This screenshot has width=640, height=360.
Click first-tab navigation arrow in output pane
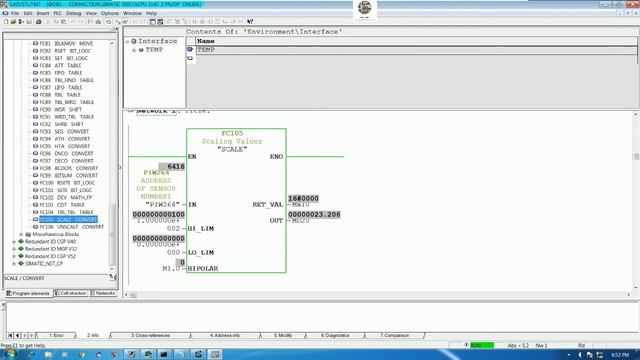[10, 336]
